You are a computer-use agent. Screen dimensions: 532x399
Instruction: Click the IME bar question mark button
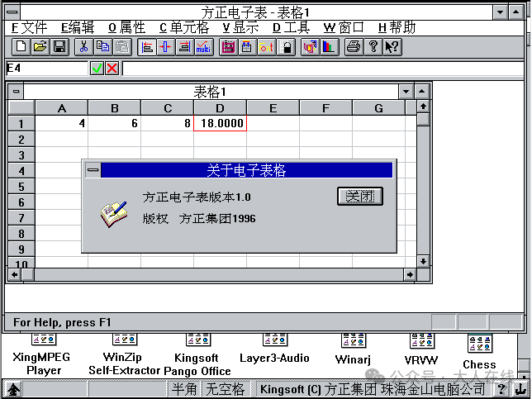(x=501, y=389)
